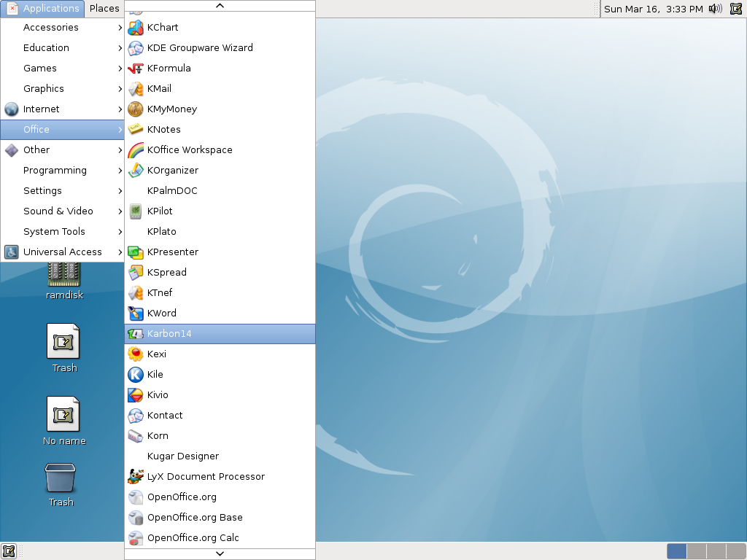The width and height of the screenshot is (747, 560).
Task: Launch the highlighted Karbon14 entry
Action: point(220,334)
